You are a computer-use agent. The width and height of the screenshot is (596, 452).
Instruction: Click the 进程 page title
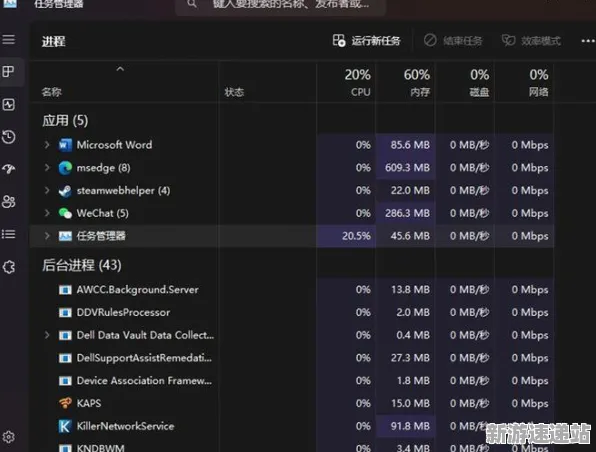click(x=53, y=41)
